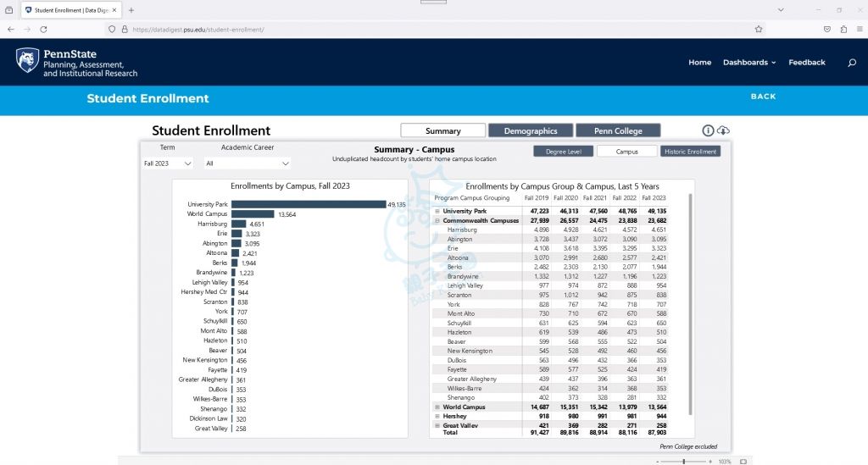This screenshot has height=465, width=868.
Task: Open the Feedback nav link
Action: click(807, 63)
